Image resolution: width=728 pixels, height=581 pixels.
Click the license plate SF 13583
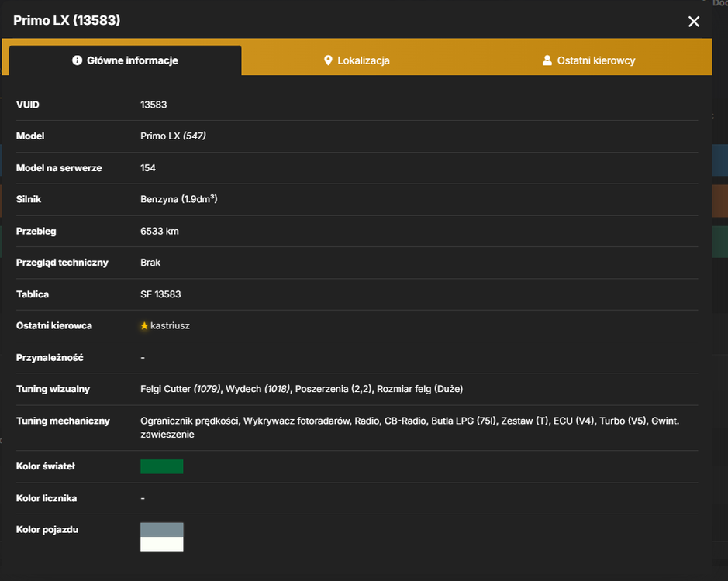pos(160,294)
